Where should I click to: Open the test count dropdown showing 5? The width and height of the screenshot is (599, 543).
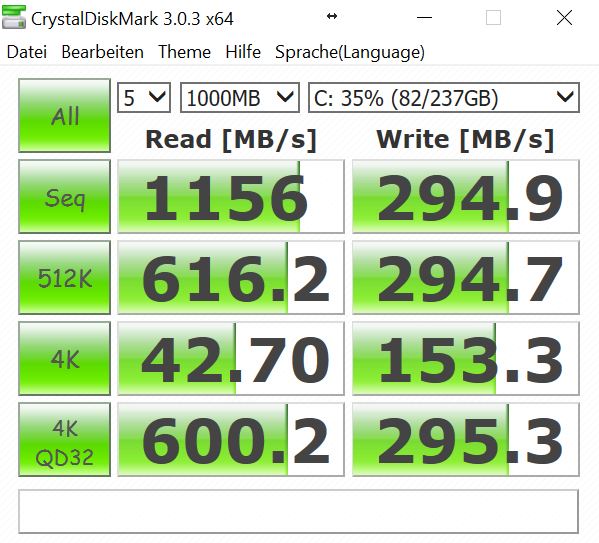[144, 97]
